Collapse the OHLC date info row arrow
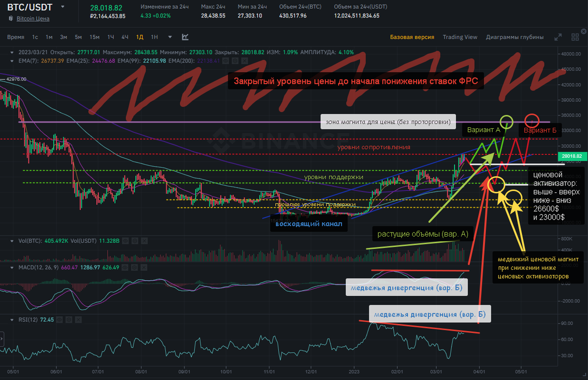The height and width of the screenshot is (380, 588). coord(12,52)
